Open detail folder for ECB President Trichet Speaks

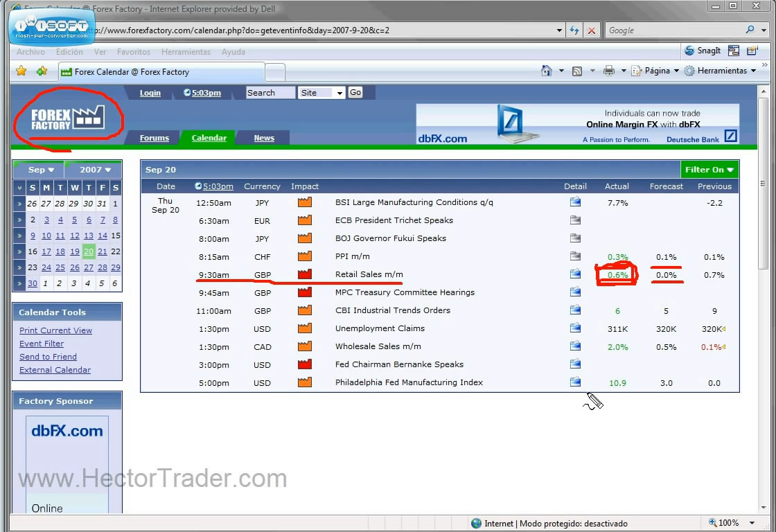tap(575, 220)
